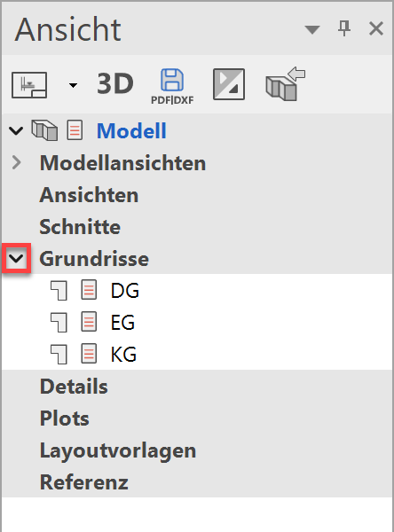Click the 2D floor plan view icon
This screenshot has height=532, width=394.
click(29, 84)
